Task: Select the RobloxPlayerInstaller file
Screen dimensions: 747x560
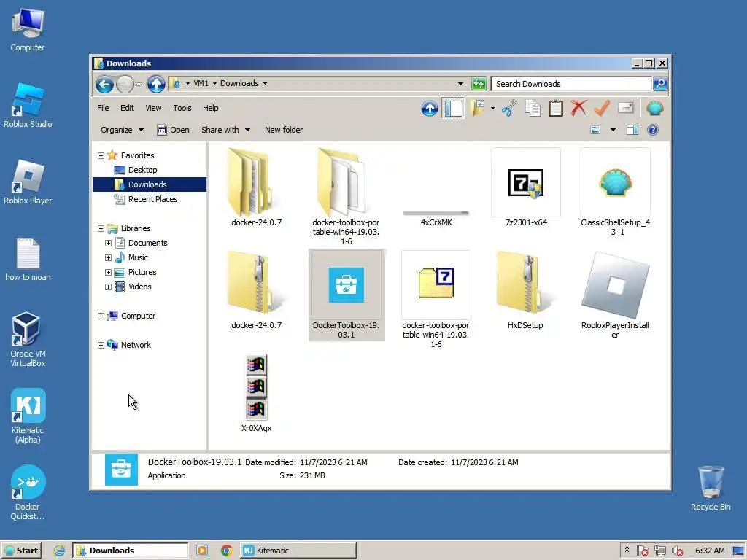Action: (x=615, y=295)
